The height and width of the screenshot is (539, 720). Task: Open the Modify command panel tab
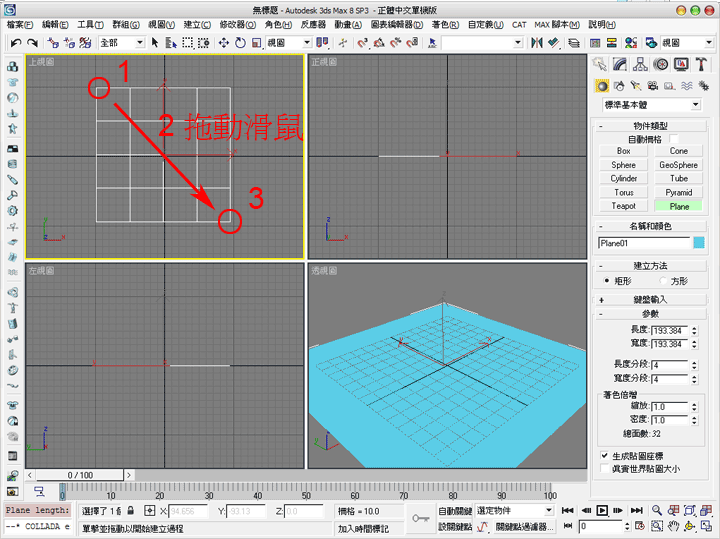pos(620,64)
